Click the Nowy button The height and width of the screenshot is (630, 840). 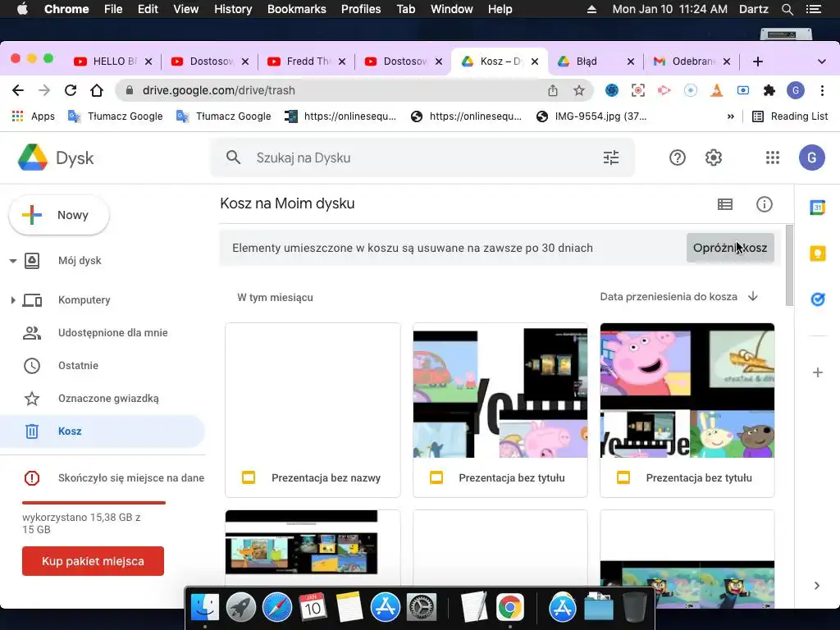click(x=59, y=215)
